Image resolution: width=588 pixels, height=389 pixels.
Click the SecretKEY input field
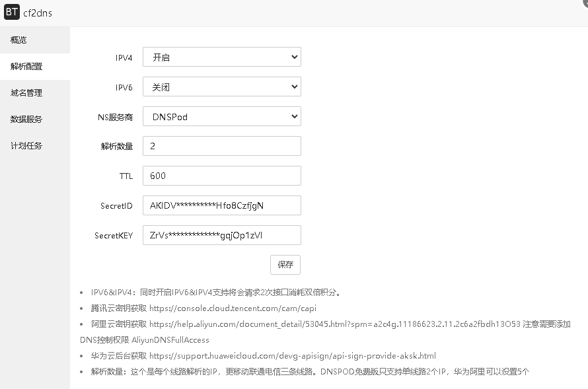[x=221, y=235]
